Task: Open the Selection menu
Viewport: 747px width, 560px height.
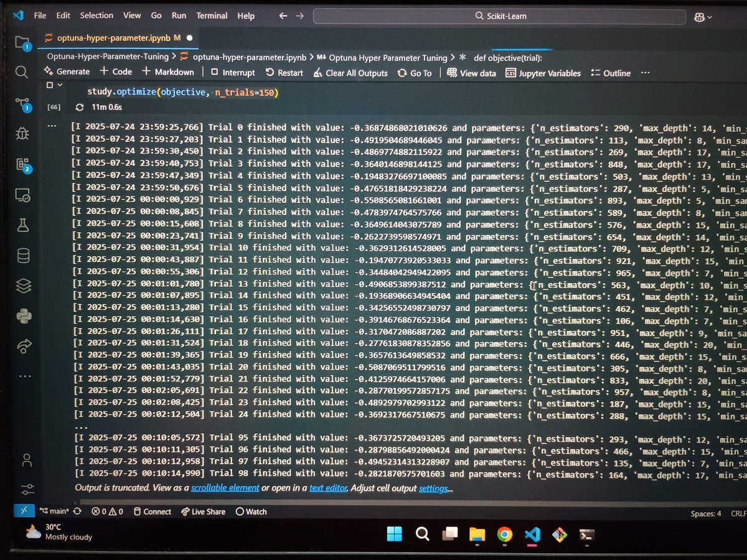Action: (x=96, y=16)
